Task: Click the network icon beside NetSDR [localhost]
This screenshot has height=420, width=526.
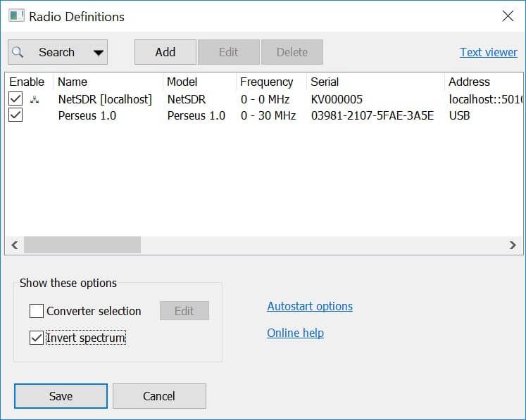Action: click(x=35, y=100)
